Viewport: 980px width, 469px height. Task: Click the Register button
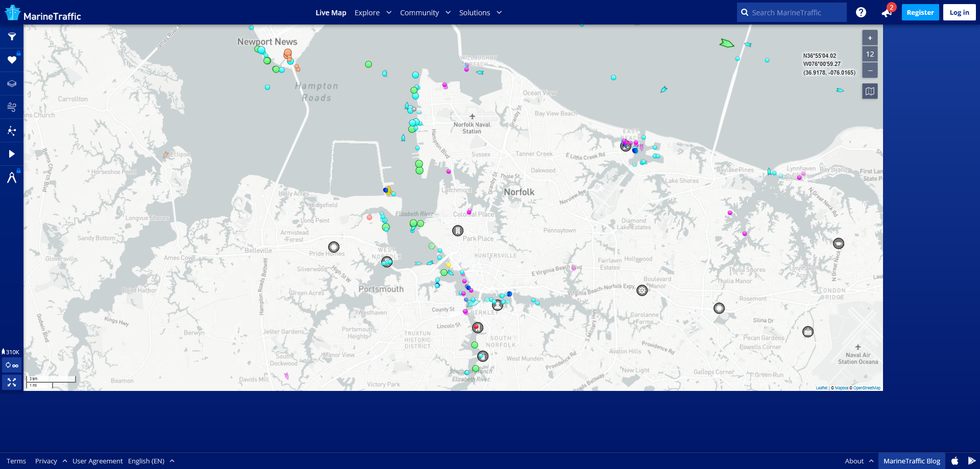coord(920,12)
